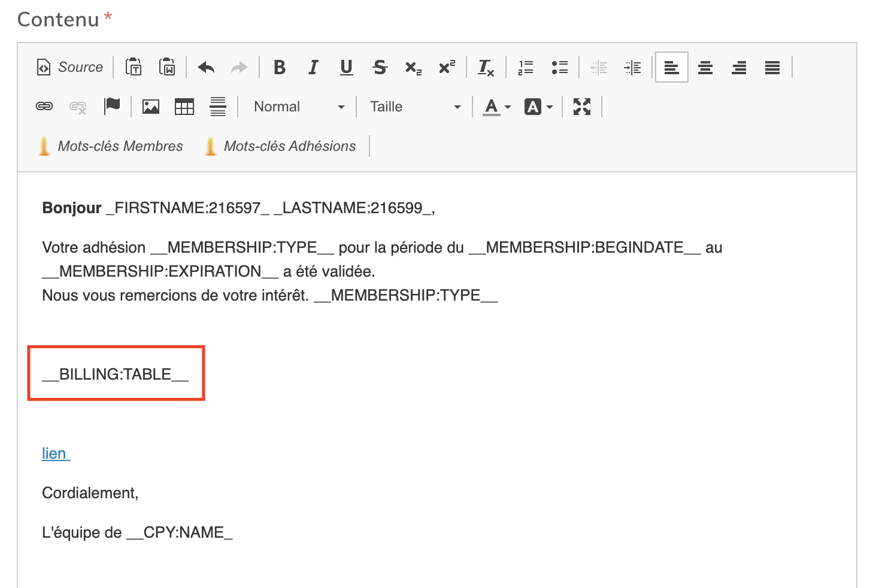Center align the text
879x588 pixels.
tap(705, 68)
